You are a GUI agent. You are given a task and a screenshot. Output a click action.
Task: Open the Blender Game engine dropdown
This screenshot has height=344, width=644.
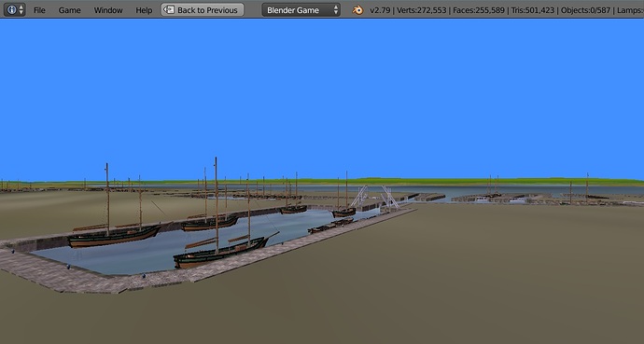pos(301,10)
